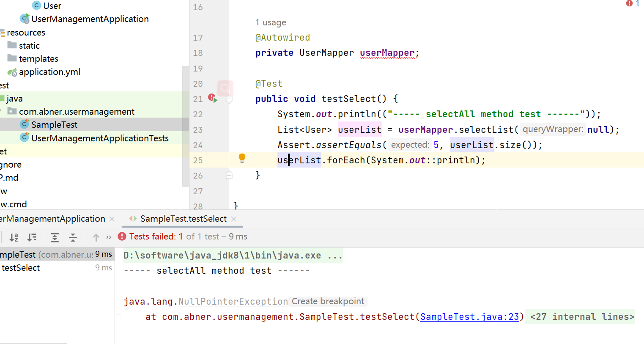Image resolution: width=644 pixels, height=344 pixels.
Task: Sort tests alphabetically
Action: [14, 237]
